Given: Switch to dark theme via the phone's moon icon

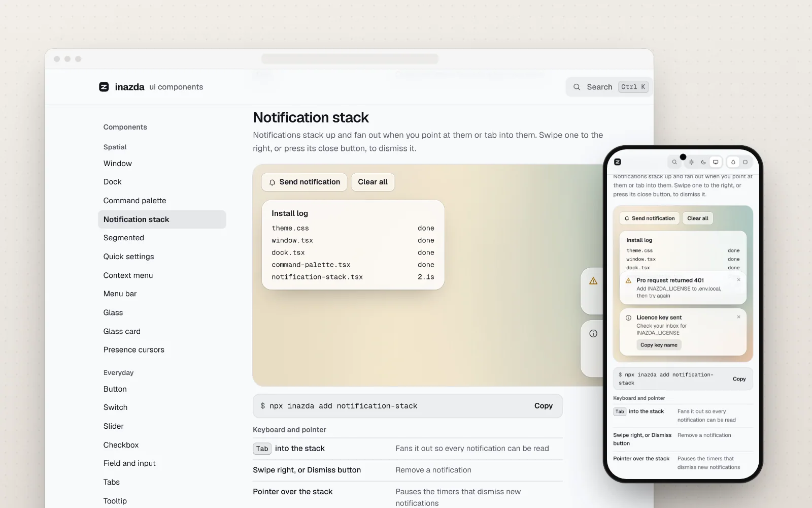Looking at the screenshot, I should 703,162.
